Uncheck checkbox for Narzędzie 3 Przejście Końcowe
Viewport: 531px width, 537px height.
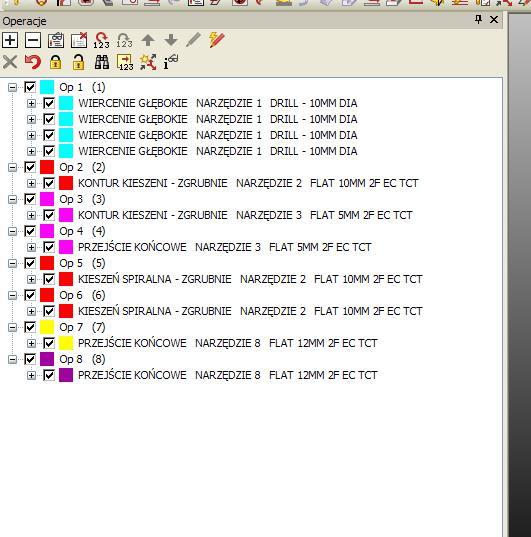[x=49, y=247]
